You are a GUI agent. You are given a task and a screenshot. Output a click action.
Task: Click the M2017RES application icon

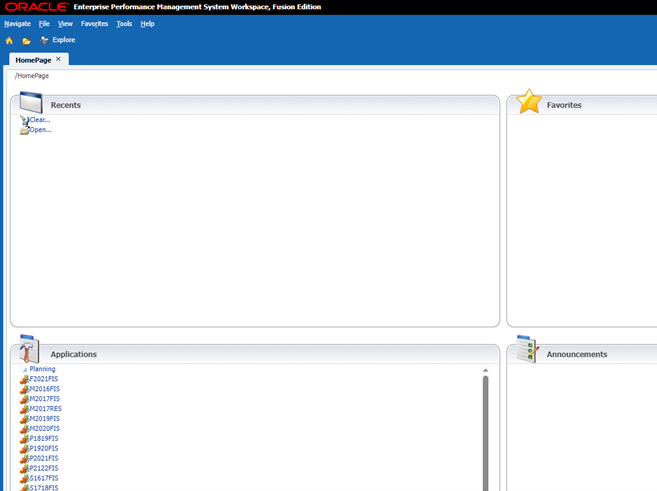point(24,409)
